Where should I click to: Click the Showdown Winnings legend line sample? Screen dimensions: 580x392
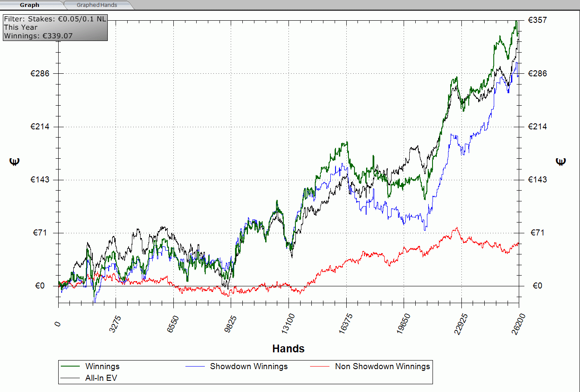pos(195,367)
